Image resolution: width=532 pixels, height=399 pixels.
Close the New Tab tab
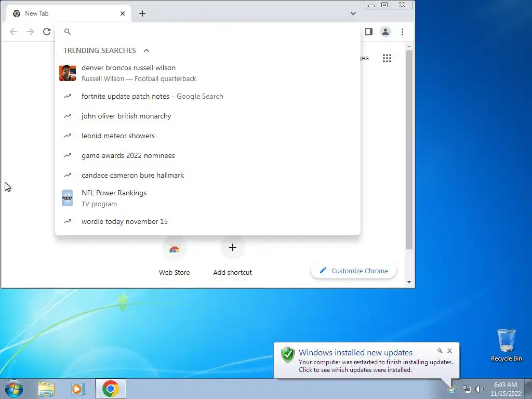click(x=123, y=14)
